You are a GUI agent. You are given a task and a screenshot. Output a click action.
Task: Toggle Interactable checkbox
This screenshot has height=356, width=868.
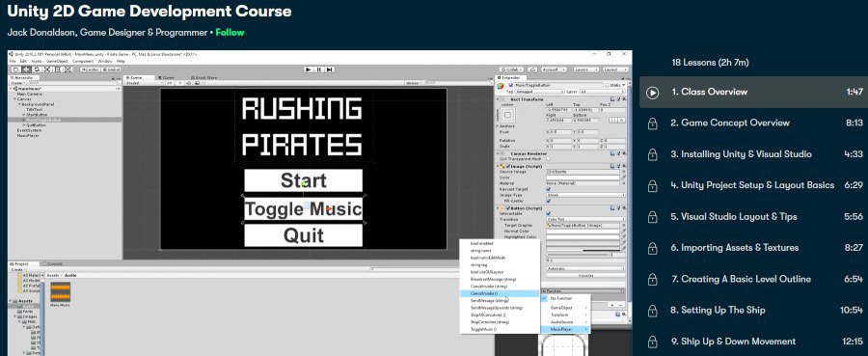tap(548, 214)
